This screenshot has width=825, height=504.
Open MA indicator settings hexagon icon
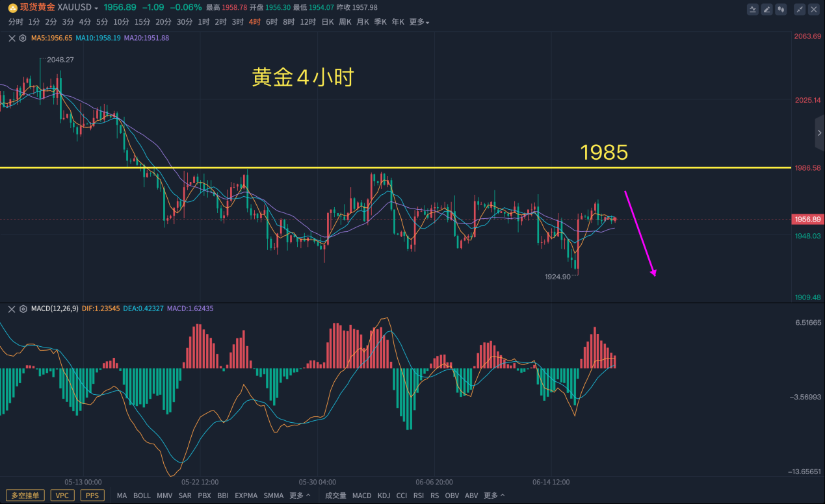click(x=23, y=38)
